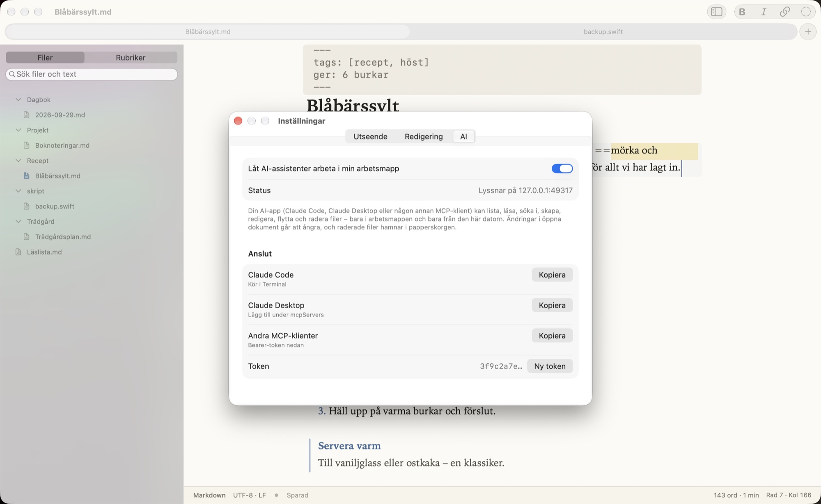
Task: Click the dashed circle toolbar icon
Action: click(806, 12)
